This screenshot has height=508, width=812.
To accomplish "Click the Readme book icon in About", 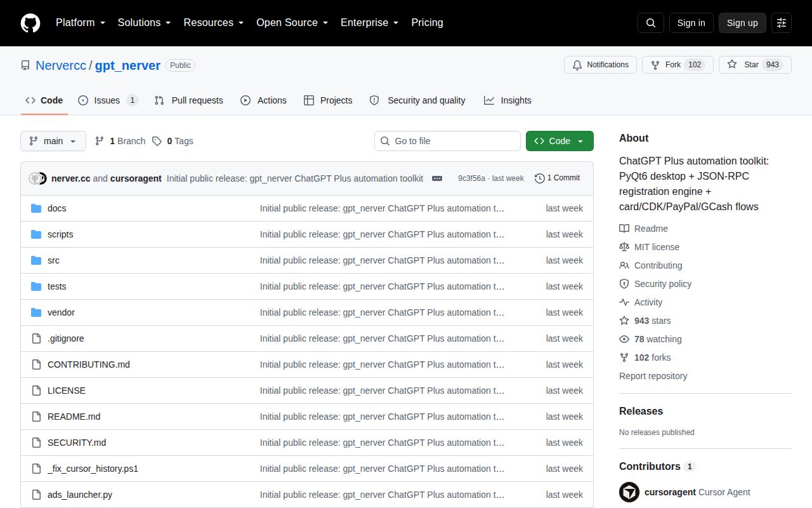I will (624, 229).
